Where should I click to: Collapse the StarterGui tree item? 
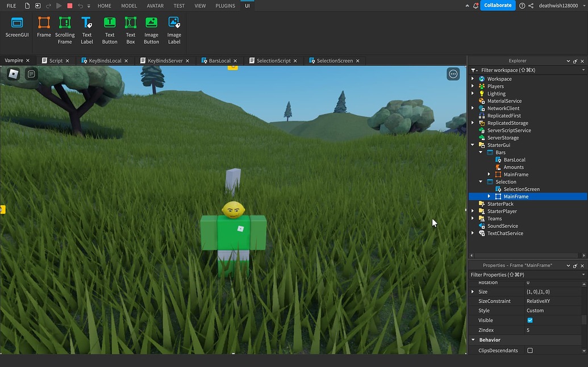[x=472, y=145]
